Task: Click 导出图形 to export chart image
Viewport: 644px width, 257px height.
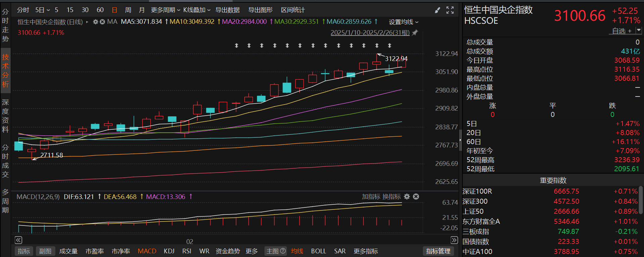Action: click(260, 10)
